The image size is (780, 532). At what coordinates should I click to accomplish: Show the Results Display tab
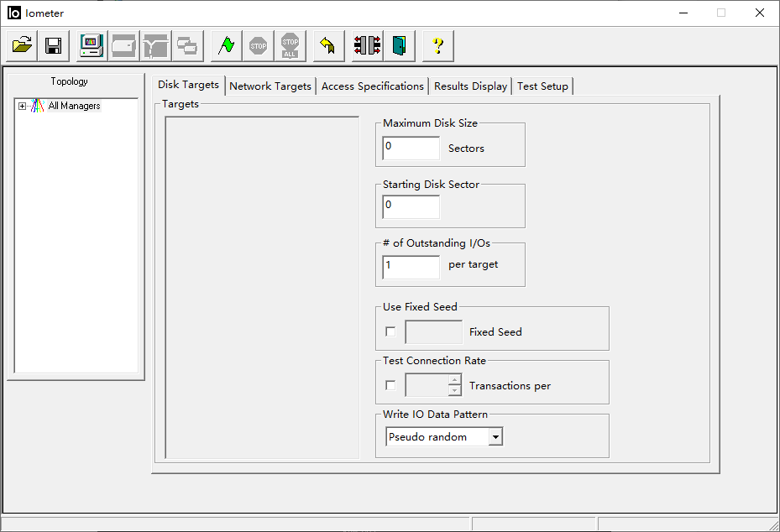470,86
